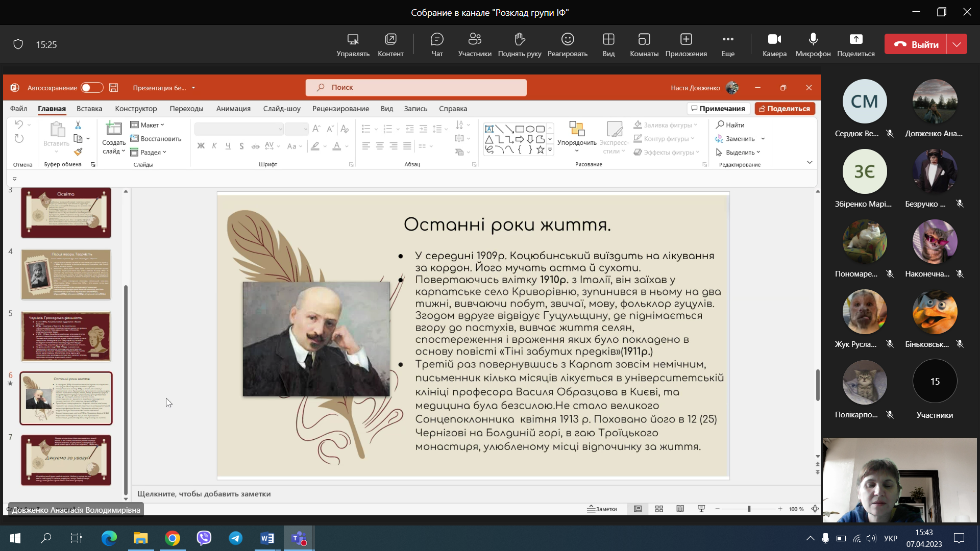Expand the Leave button dropdown arrow
The image size is (980, 551).
pos(957,44)
